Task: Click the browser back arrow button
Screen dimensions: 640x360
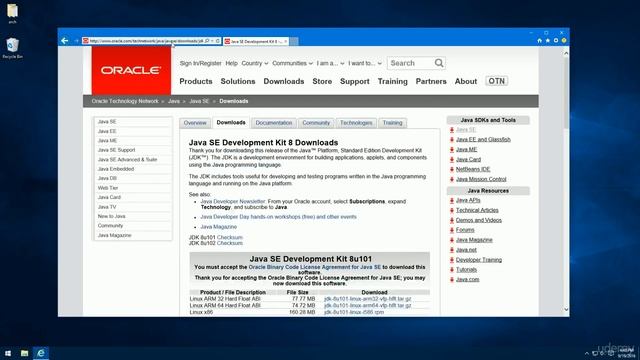Action: pos(64,41)
